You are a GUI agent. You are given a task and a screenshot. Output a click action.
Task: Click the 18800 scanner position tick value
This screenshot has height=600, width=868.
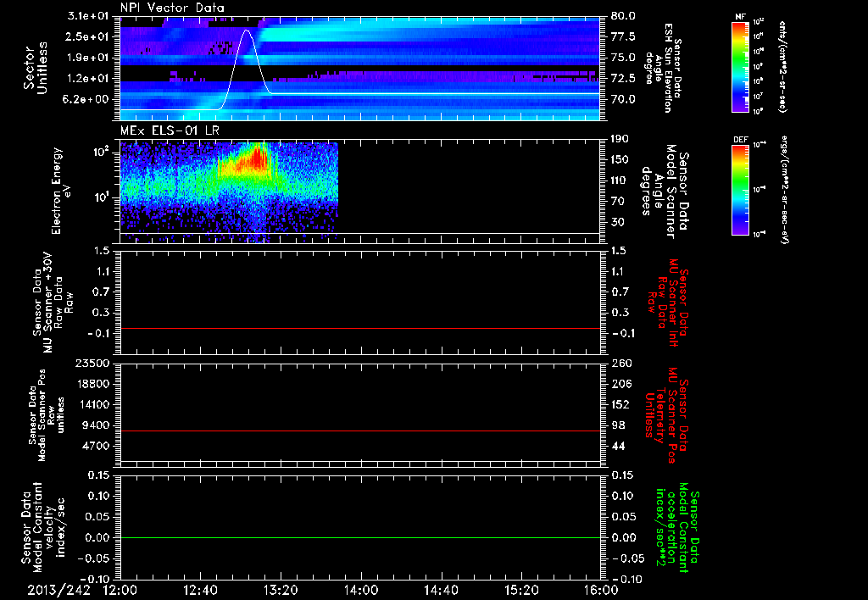coord(92,384)
